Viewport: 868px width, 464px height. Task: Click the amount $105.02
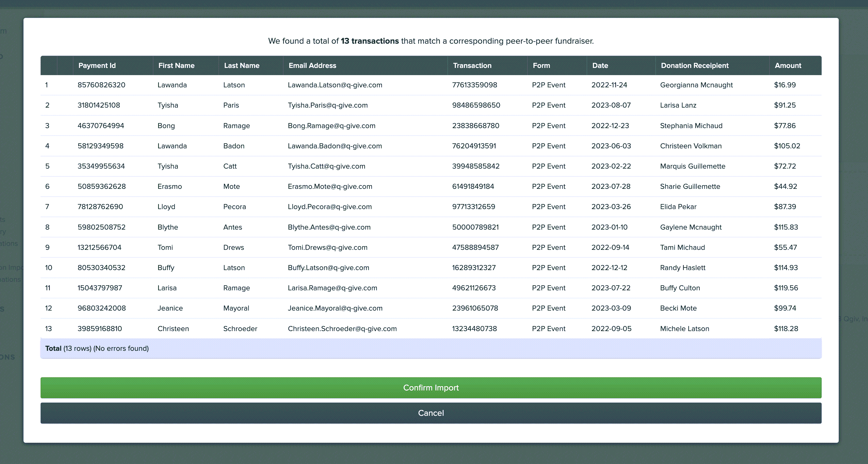click(787, 146)
